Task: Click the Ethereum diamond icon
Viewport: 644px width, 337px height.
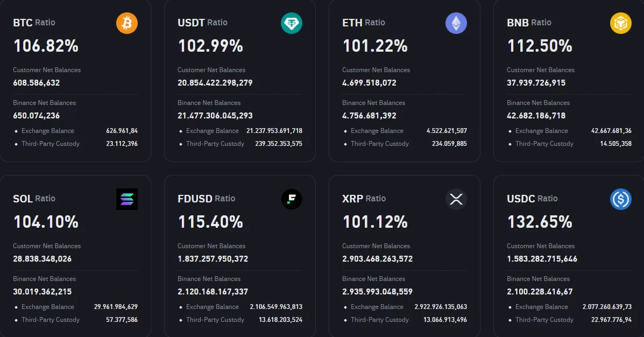Action: tap(456, 23)
